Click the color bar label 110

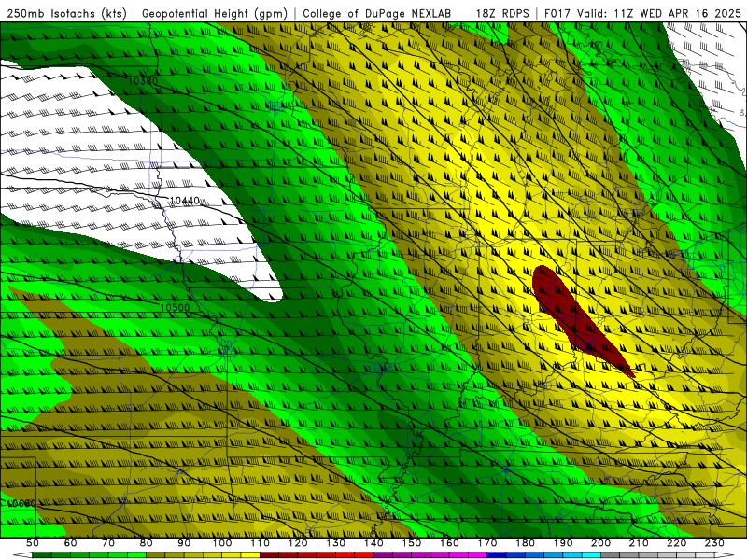pos(261,543)
